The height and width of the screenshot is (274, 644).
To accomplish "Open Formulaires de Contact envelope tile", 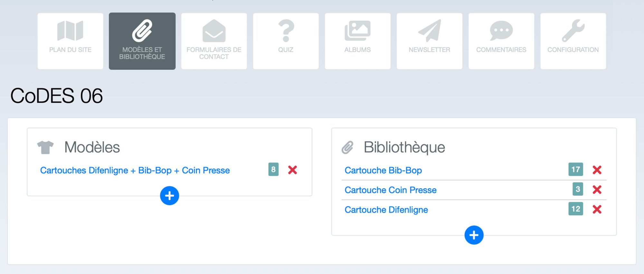I will [x=214, y=41].
